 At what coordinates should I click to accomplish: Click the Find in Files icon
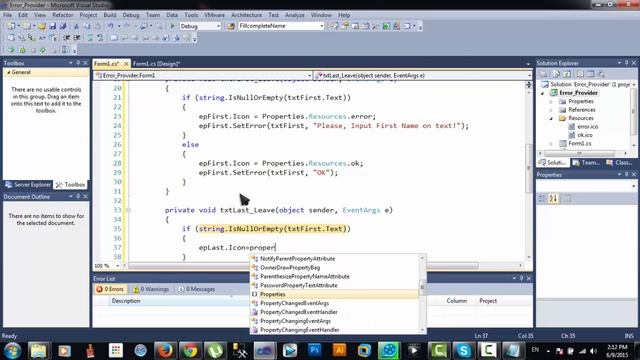click(231, 26)
